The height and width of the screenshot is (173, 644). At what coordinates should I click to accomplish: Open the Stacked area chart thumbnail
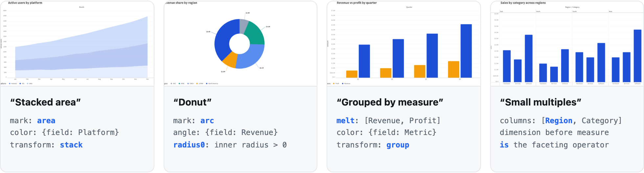[x=77, y=43]
